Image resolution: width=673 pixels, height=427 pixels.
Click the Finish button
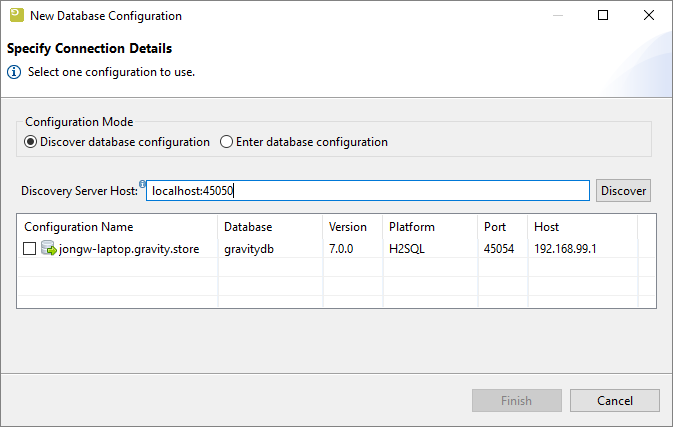(x=516, y=401)
